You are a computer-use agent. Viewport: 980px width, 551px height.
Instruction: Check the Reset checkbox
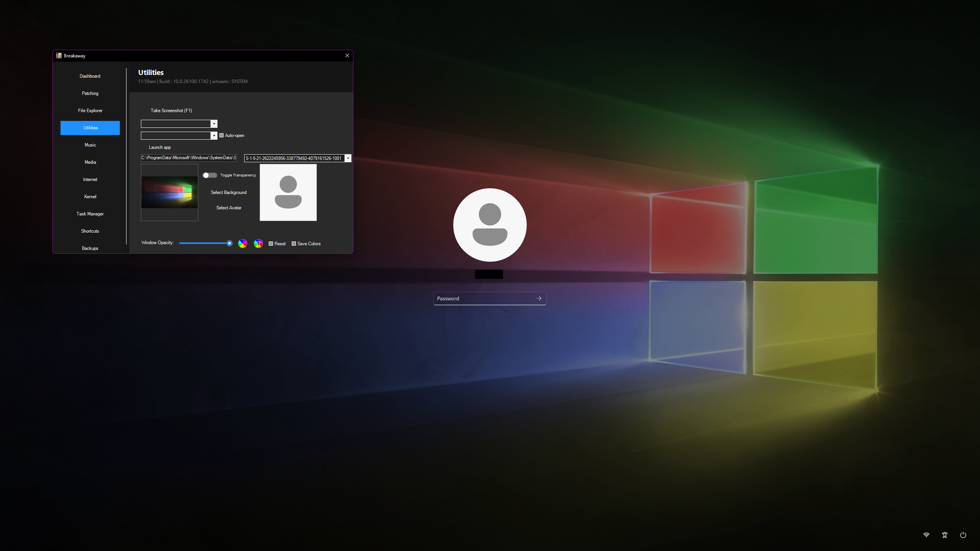click(x=271, y=244)
